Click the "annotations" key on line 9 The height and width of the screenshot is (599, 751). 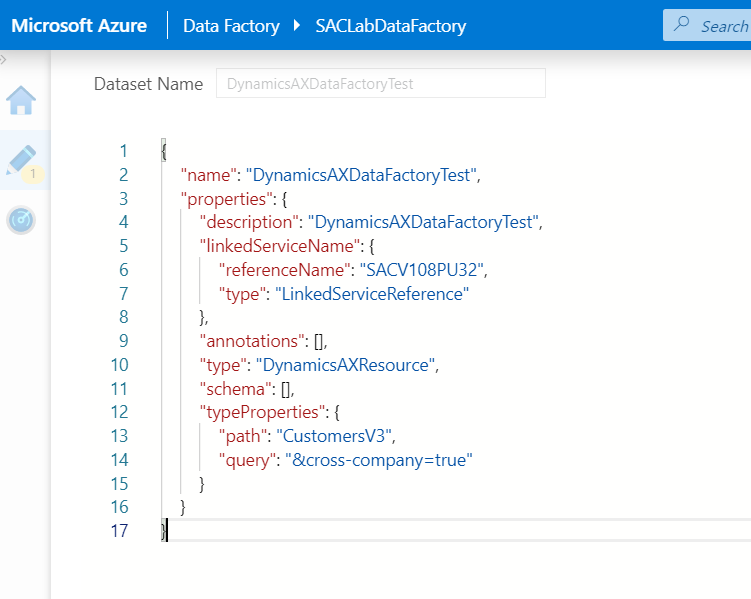pos(252,341)
